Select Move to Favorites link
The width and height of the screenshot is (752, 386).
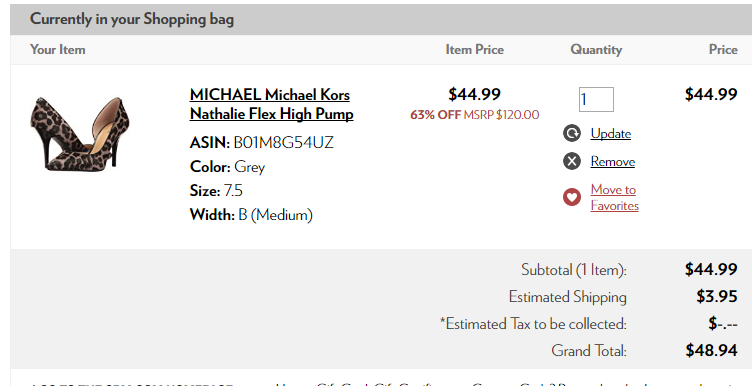click(614, 197)
